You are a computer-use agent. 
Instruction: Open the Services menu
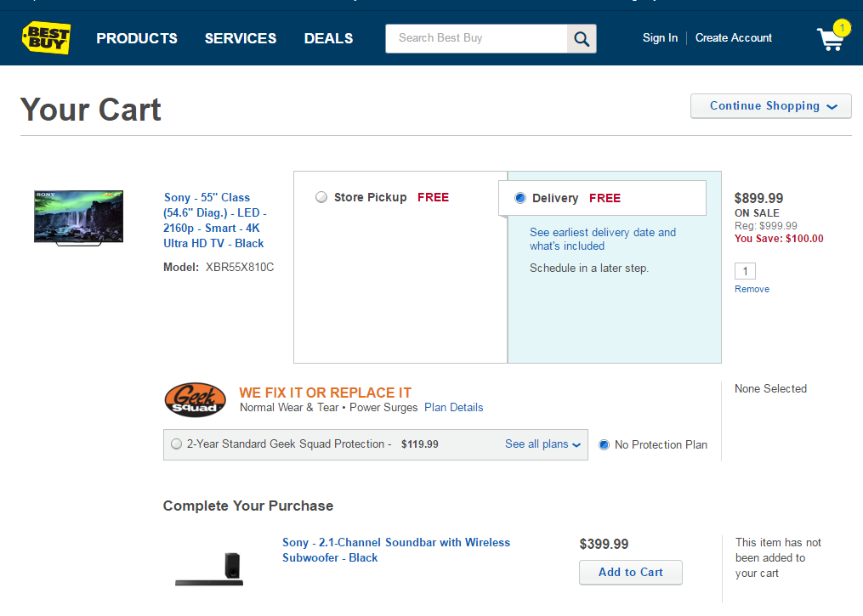pyautogui.click(x=241, y=38)
